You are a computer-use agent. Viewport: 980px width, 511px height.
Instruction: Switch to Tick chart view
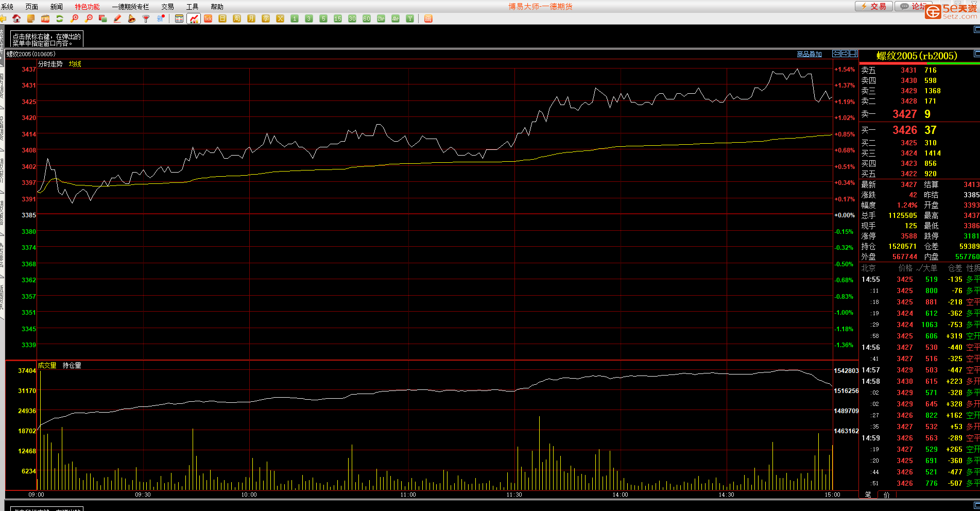(x=208, y=19)
